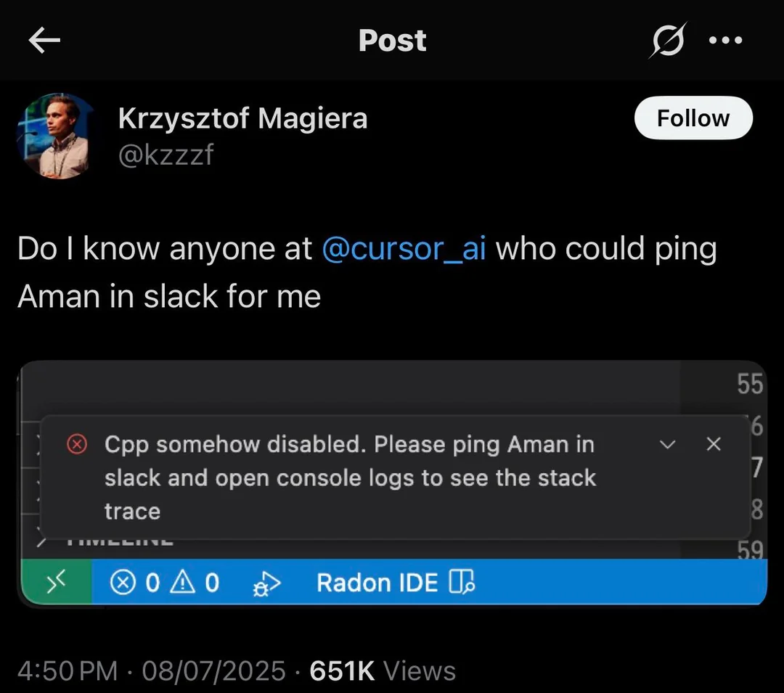Open the Grok slashed-circle icon
This screenshot has height=693, width=784.
click(668, 40)
